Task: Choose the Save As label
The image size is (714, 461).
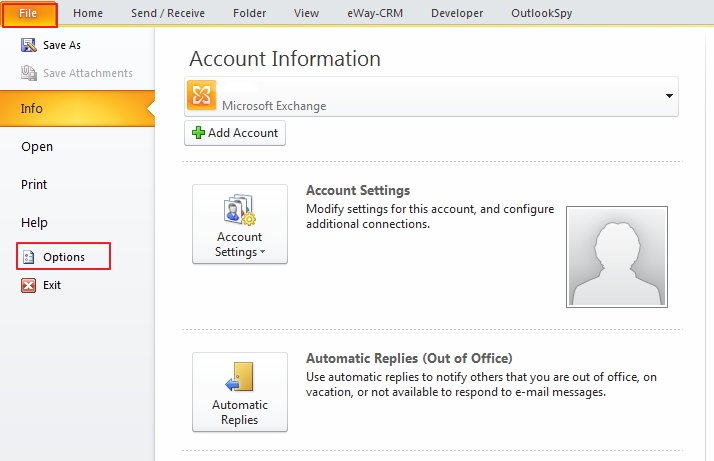Action: coord(62,45)
